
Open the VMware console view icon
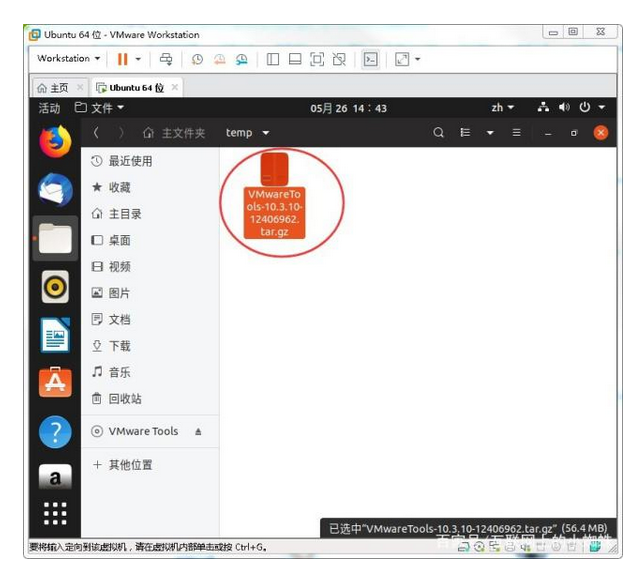click(x=371, y=60)
